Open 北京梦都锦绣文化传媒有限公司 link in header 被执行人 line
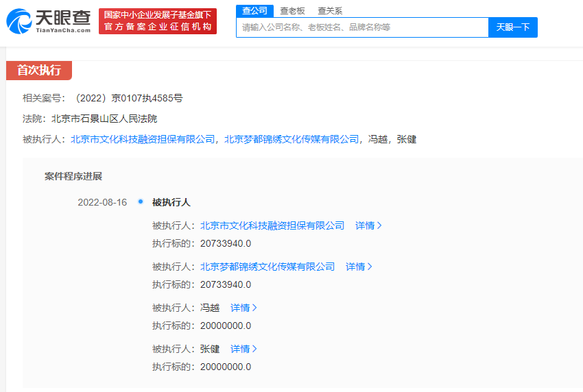 (291, 139)
